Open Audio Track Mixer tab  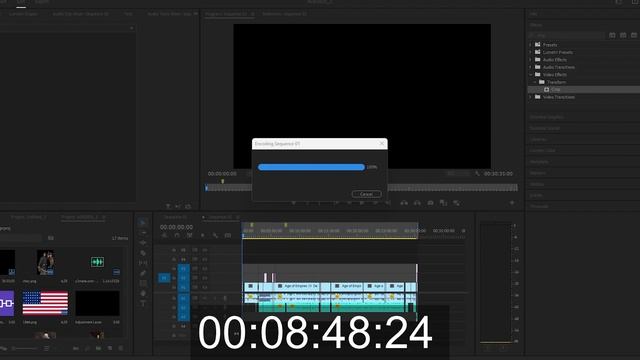[169, 14]
